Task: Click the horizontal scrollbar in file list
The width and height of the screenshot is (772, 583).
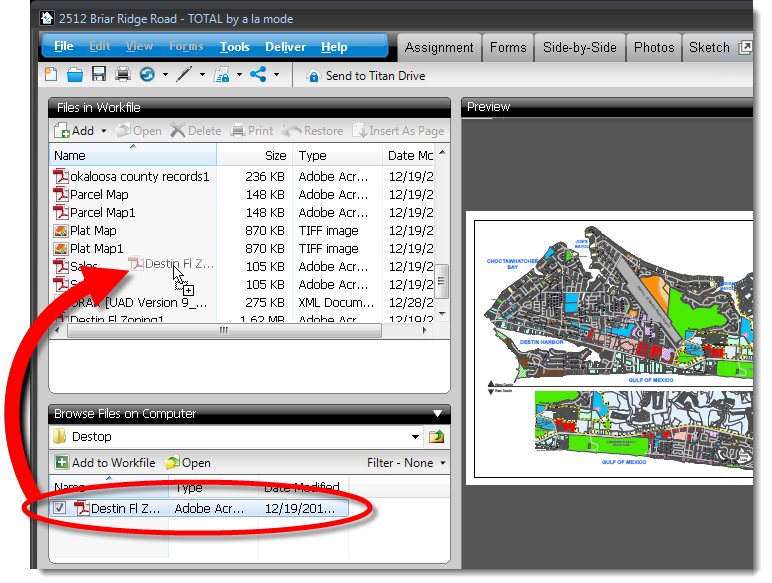Action: 230,329
